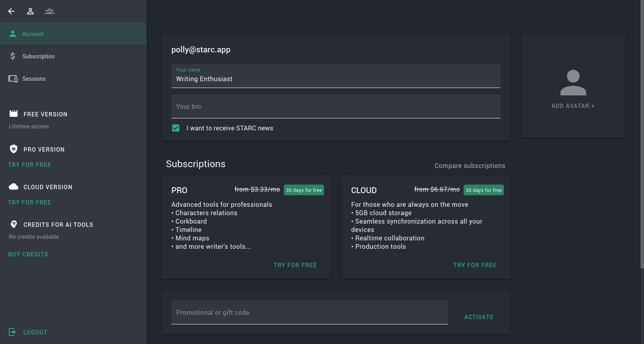Click 'Characters relations' feature line
The image size is (644, 344).
pos(205,213)
